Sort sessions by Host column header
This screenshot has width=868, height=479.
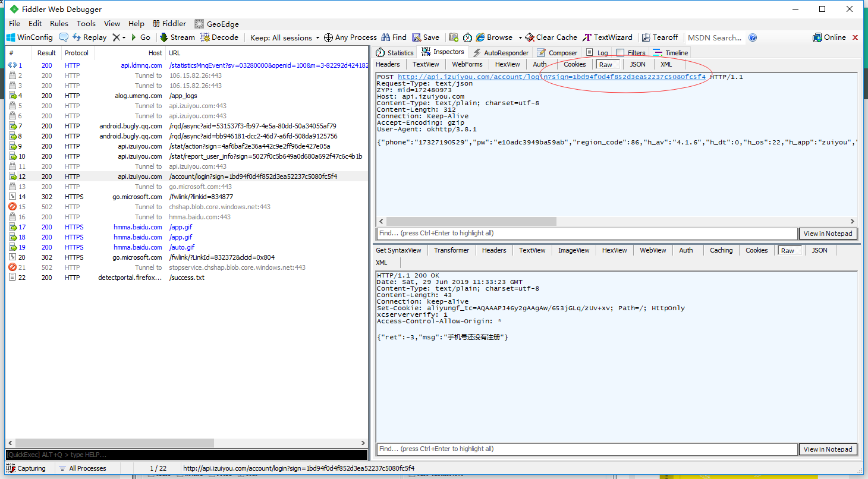tap(130, 53)
